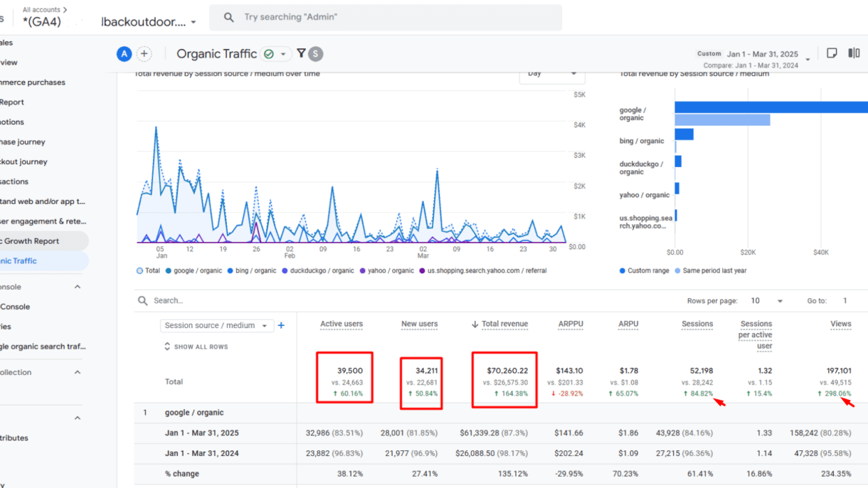The width and height of the screenshot is (868, 488).
Task: Open the Rows per page dropdown
Action: 768,301
